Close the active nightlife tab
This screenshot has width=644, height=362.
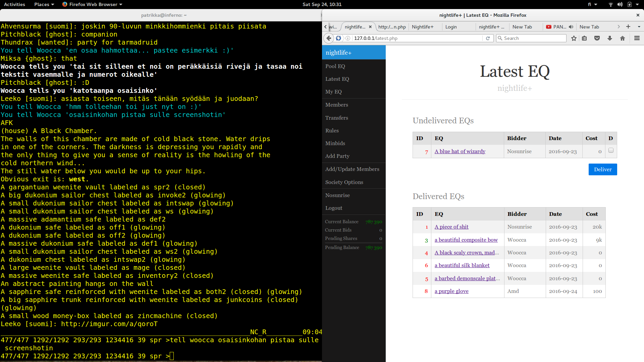click(x=370, y=27)
